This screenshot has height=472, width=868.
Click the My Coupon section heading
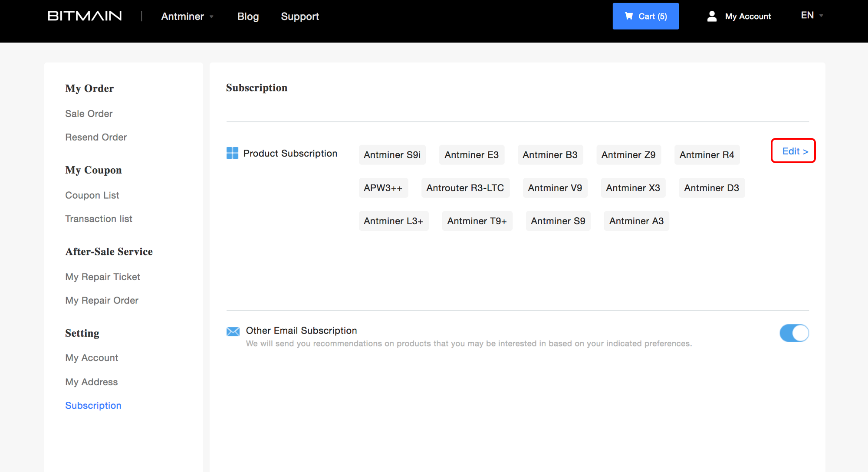93,170
